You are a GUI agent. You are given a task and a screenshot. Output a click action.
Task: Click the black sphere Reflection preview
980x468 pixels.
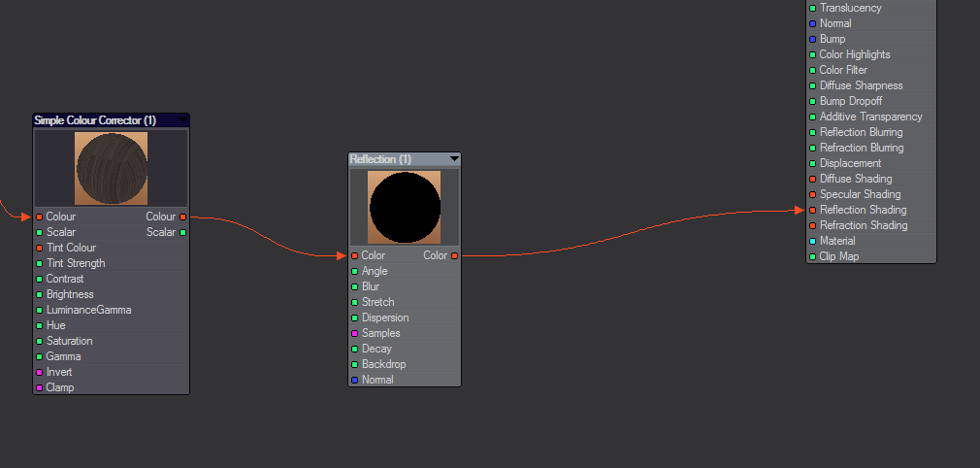click(405, 208)
